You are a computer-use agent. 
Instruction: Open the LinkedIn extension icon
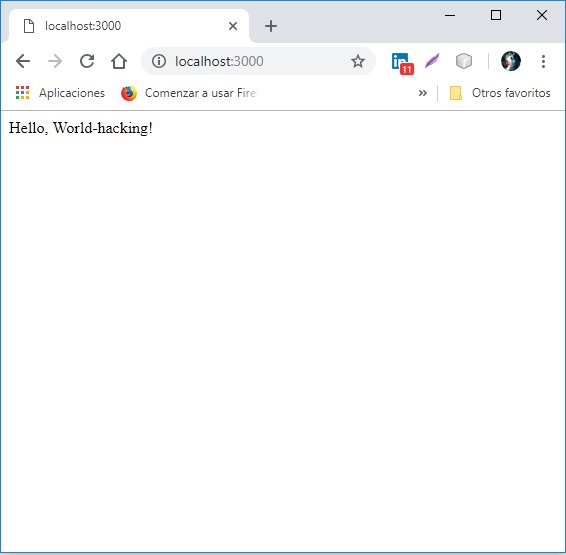tap(402, 63)
